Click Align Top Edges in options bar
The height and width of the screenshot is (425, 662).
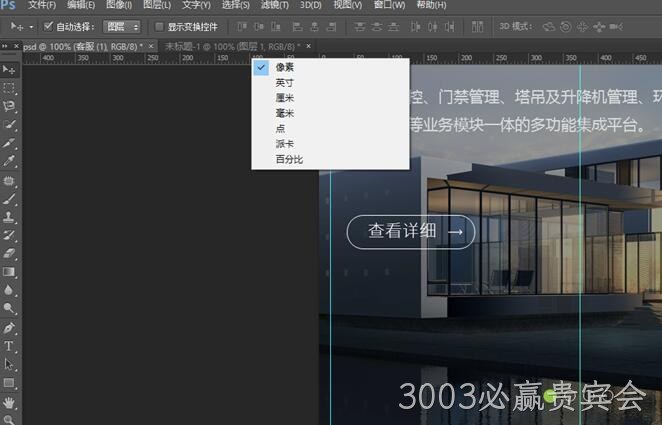[242, 27]
